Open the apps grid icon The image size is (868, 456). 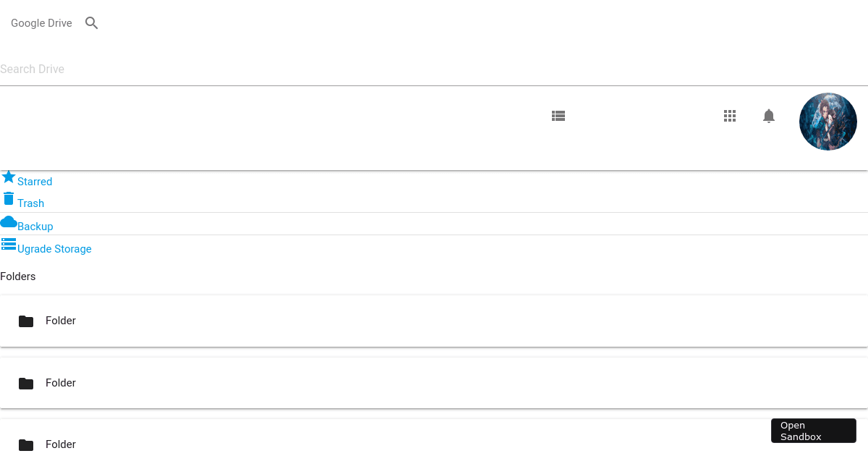click(x=729, y=115)
